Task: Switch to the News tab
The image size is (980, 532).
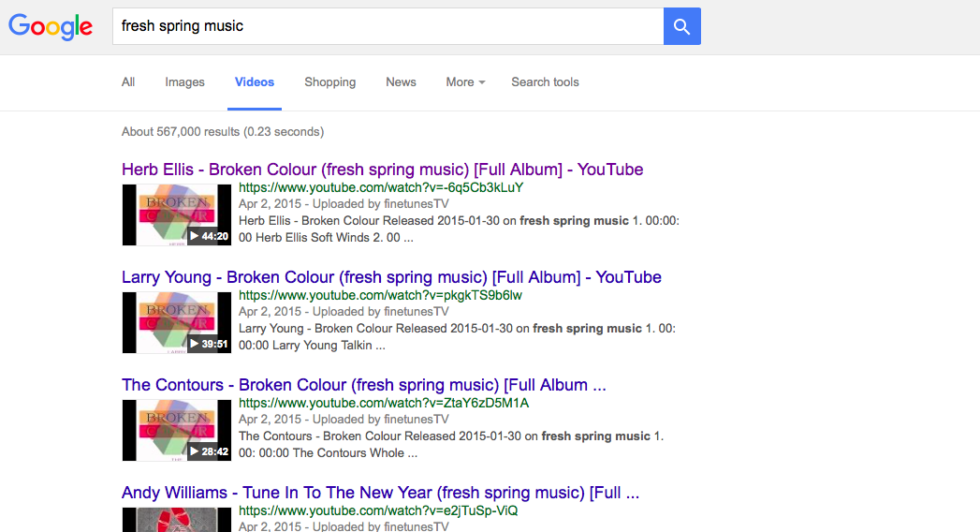Action: [x=401, y=82]
